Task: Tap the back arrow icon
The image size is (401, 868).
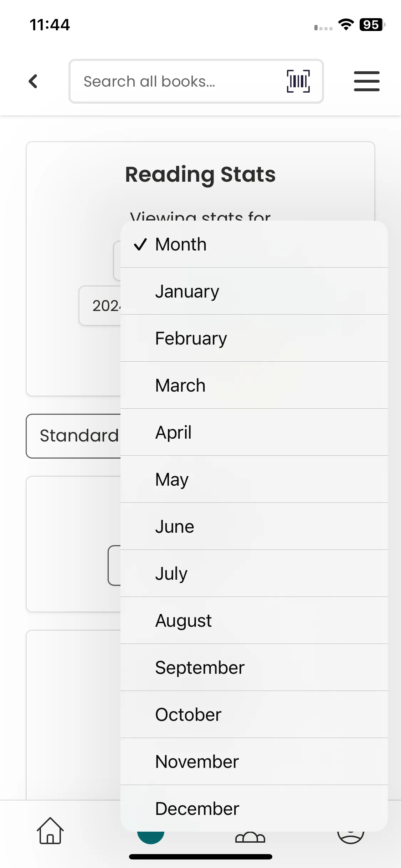Action: coord(33,81)
